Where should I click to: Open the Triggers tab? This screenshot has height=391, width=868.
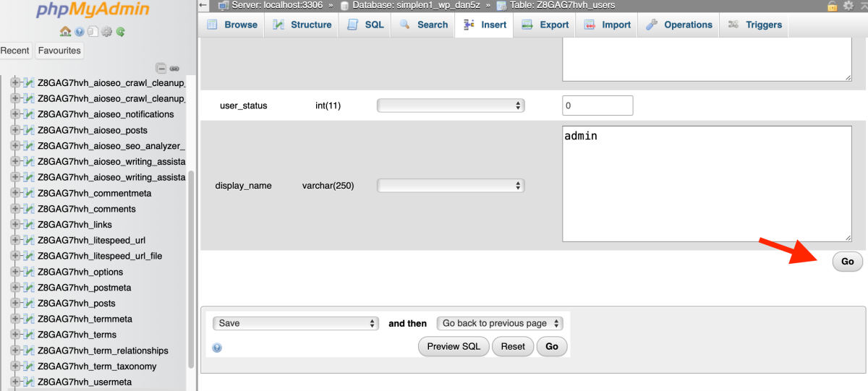754,25
